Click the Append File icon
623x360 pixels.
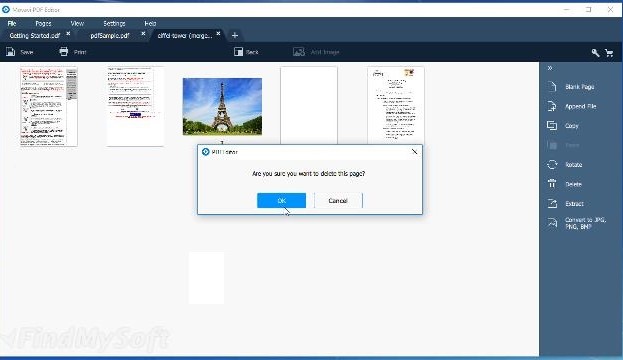point(552,106)
